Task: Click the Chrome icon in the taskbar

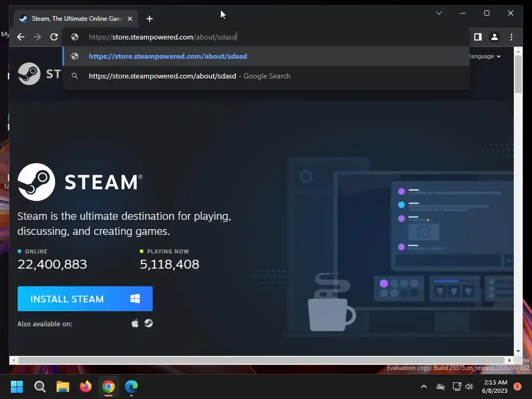Action: (x=109, y=387)
